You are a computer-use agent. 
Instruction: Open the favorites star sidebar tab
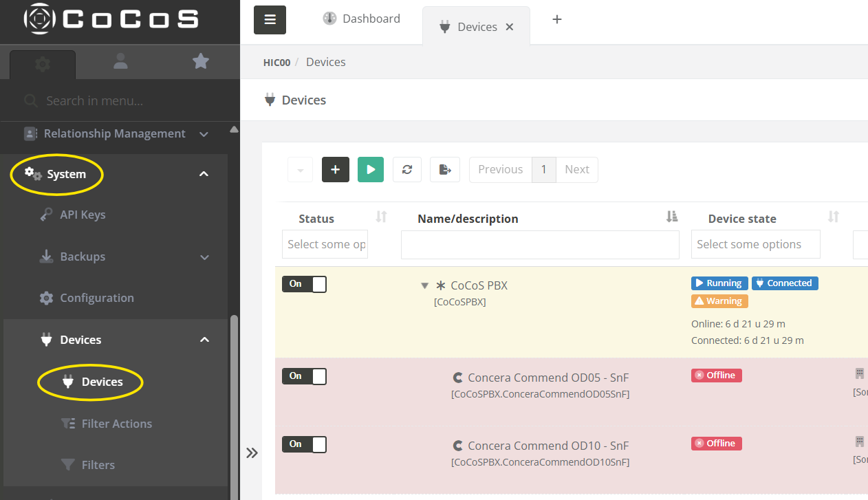[x=200, y=62]
